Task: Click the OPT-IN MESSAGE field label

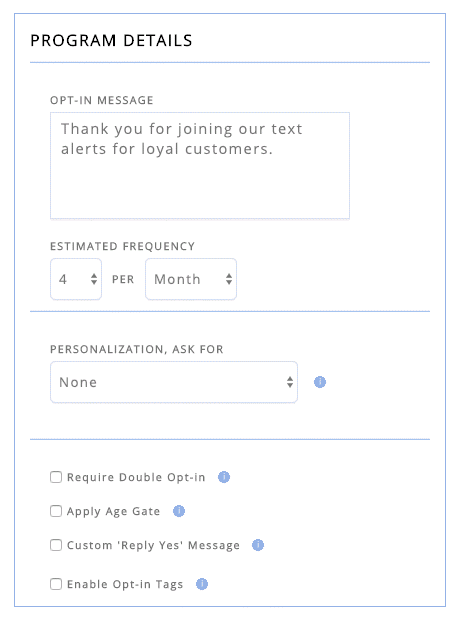Action: point(101,100)
